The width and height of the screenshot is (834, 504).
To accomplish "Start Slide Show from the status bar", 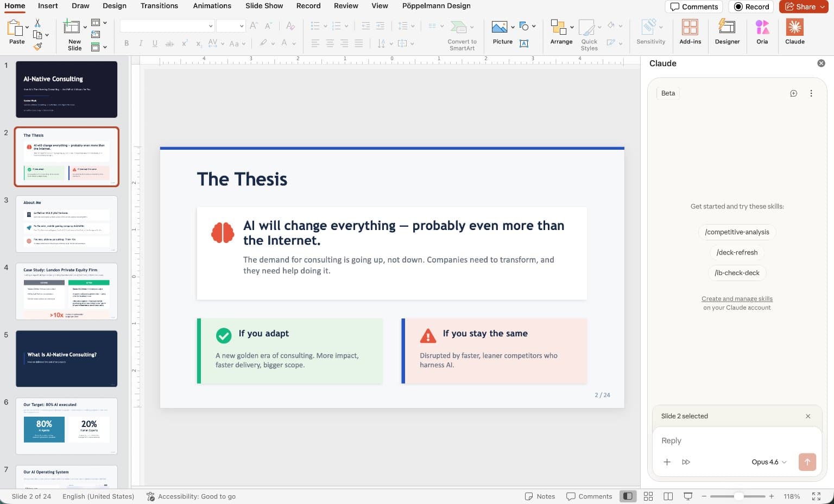I will pyautogui.click(x=688, y=496).
